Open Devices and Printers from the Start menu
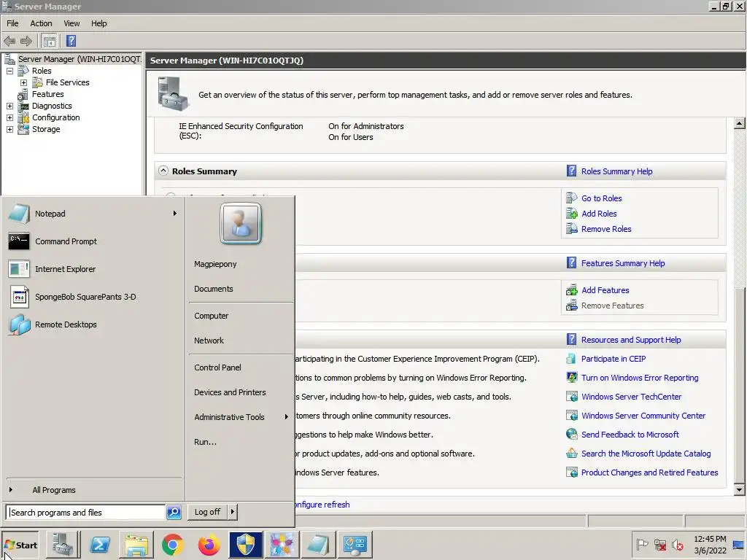This screenshot has width=747, height=560. coord(230,392)
